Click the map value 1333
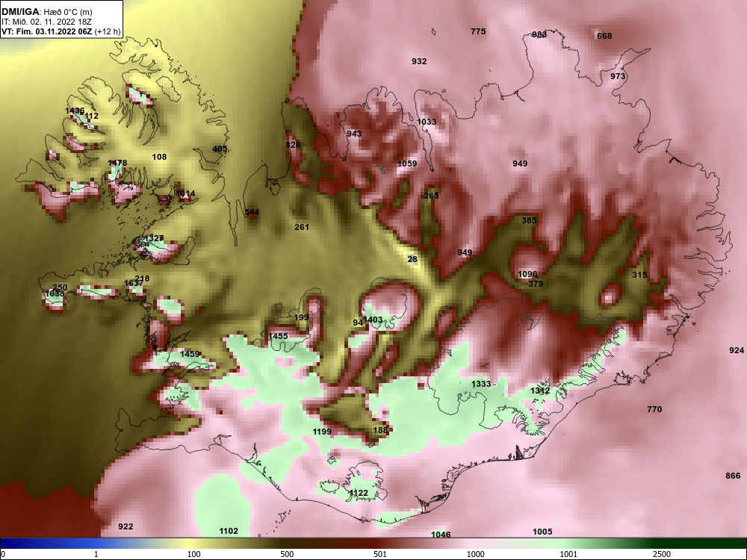 click(481, 385)
